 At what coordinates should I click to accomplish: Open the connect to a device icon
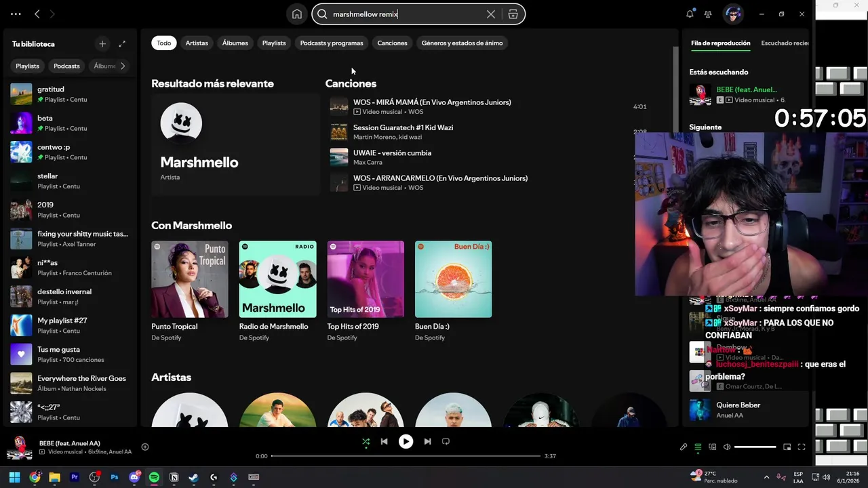click(712, 447)
